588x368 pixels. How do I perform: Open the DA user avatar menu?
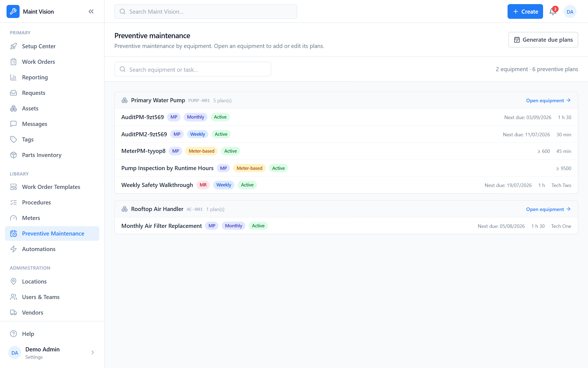point(570,11)
